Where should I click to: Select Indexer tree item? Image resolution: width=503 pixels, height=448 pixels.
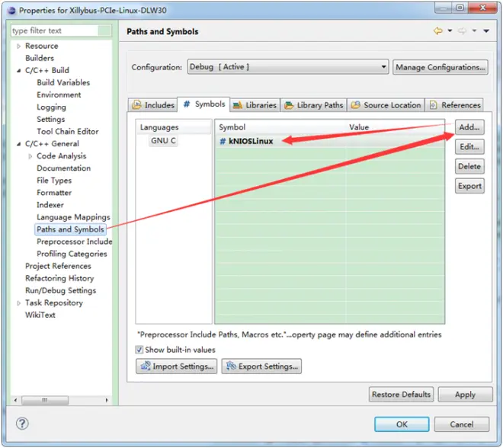click(x=50, y=205)
